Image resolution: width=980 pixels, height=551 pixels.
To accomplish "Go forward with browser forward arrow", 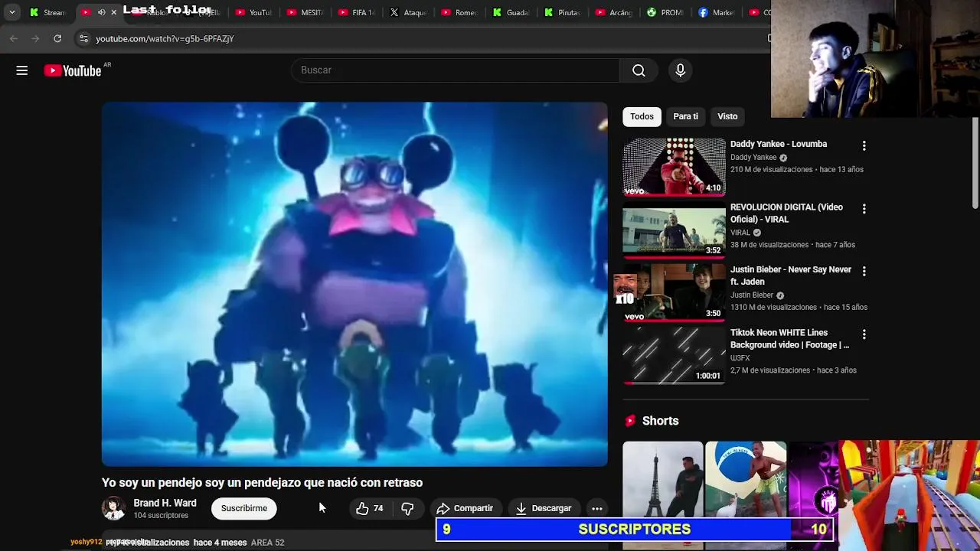I will (35, 38).
